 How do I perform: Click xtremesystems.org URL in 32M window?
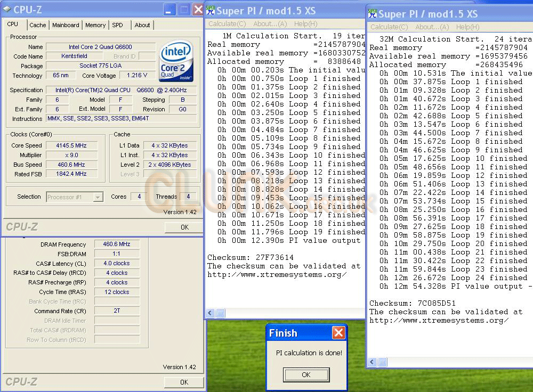click(x=439, y=320)
